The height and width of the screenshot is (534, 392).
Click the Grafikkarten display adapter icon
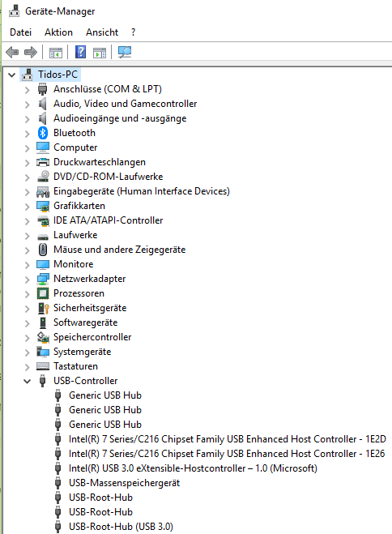point(43,206)
